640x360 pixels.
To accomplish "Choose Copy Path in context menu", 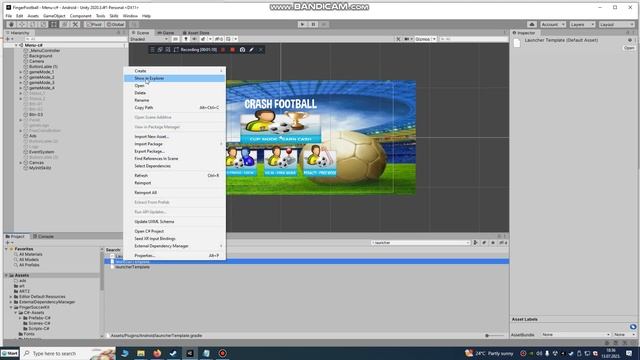I will pyautogui.click(x=174, y=108).
